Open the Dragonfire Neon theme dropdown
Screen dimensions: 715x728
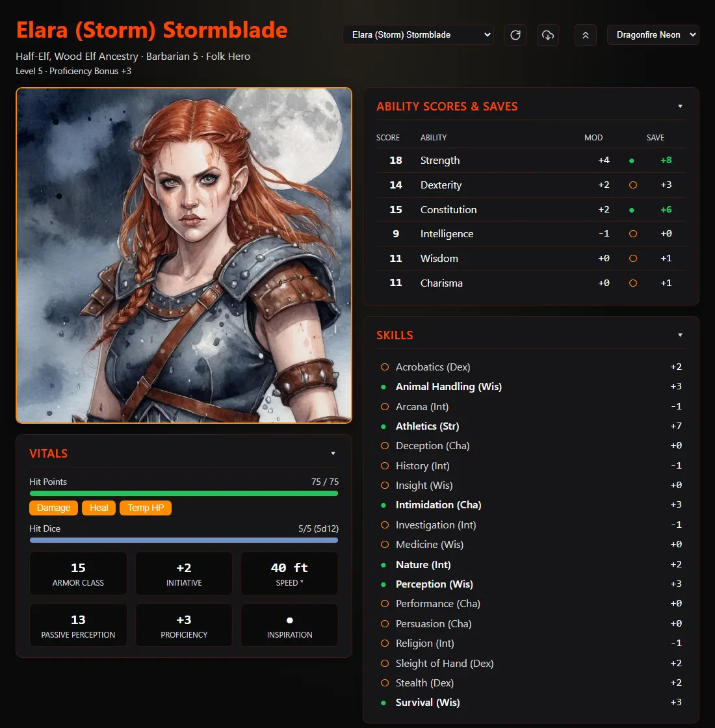tap(653, 35)
